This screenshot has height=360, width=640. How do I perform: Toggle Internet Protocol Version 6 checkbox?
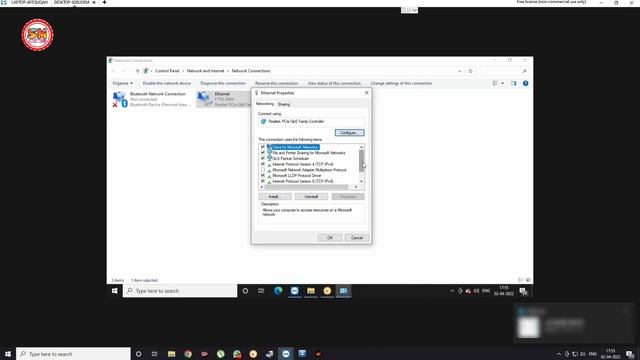[x=263, y=181]
